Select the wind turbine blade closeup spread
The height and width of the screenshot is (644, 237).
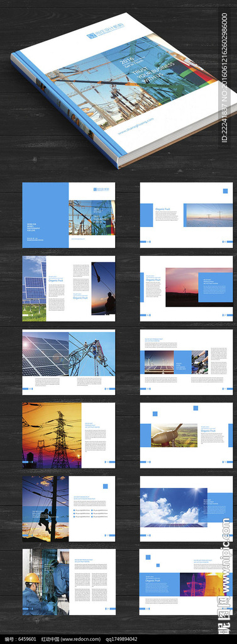(x=187, y=435)
